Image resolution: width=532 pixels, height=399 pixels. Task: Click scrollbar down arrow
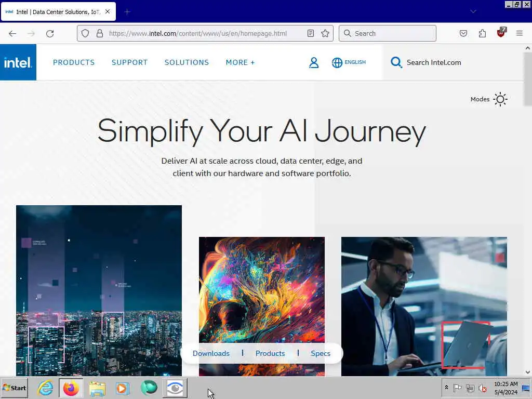coord(528,372)
